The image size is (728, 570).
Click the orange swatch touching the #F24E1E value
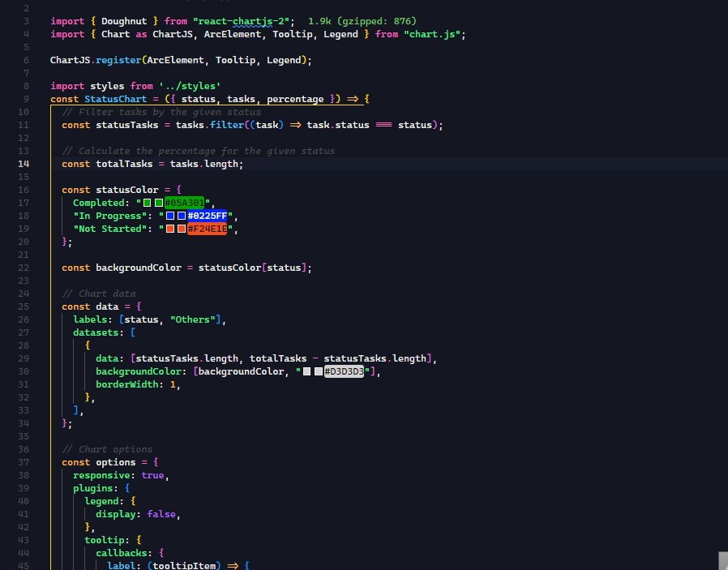[x=182, y=229]
